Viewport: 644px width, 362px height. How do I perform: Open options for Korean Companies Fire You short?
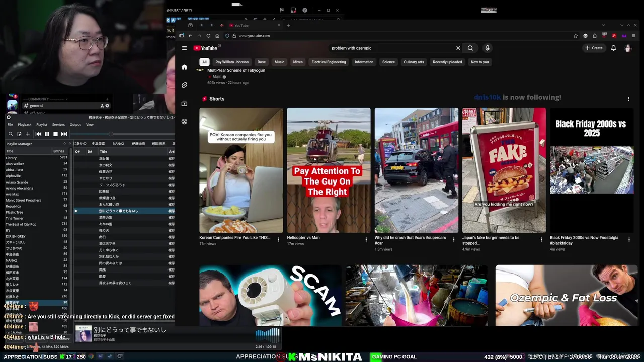278,240
